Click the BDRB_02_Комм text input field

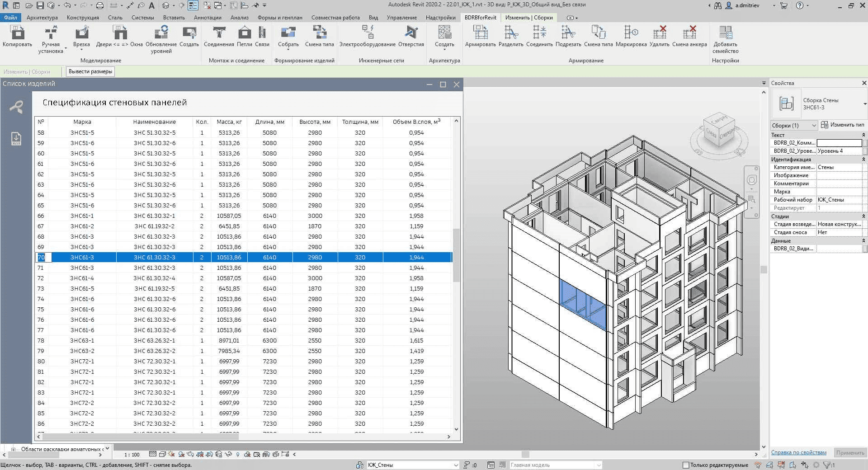pos(839,143)
